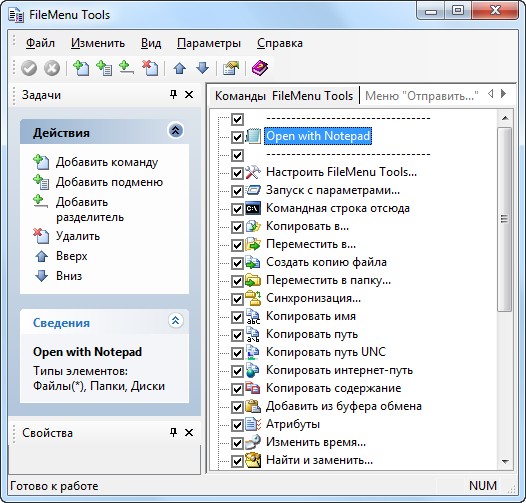Click the Вверх action link
Screen dimensions: 526x503
pyautogui.click(x=71, y=256)
